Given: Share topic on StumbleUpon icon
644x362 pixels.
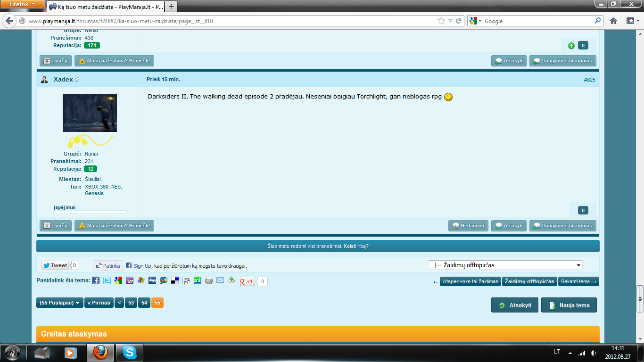Looking at the screenshot, I should tap(198, 280).
